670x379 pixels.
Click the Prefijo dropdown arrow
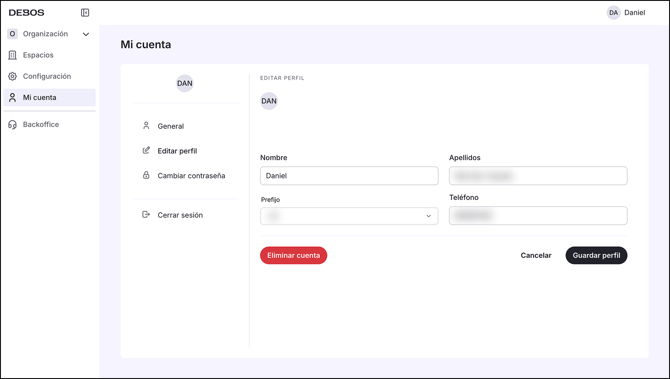point(429,216)
